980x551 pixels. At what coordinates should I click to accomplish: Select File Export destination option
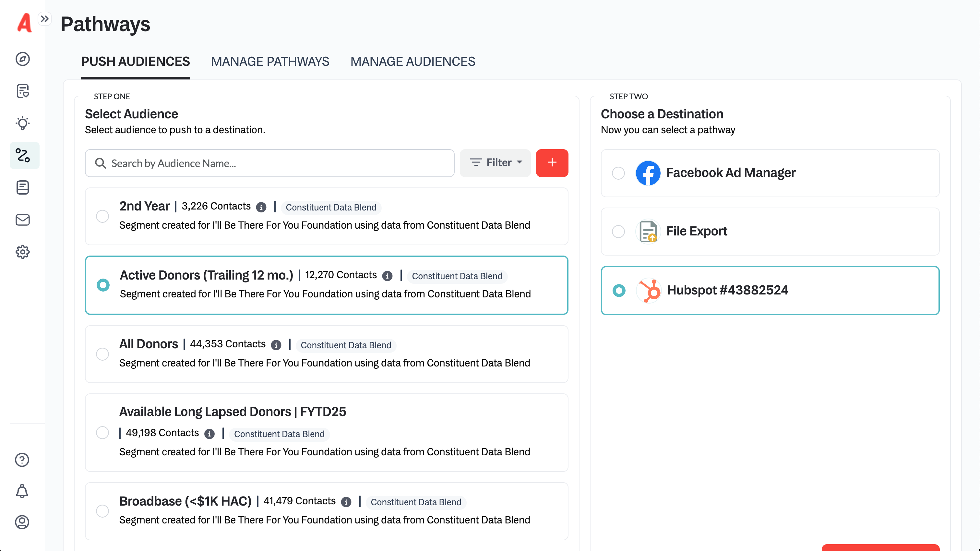(x=618, y=231)
